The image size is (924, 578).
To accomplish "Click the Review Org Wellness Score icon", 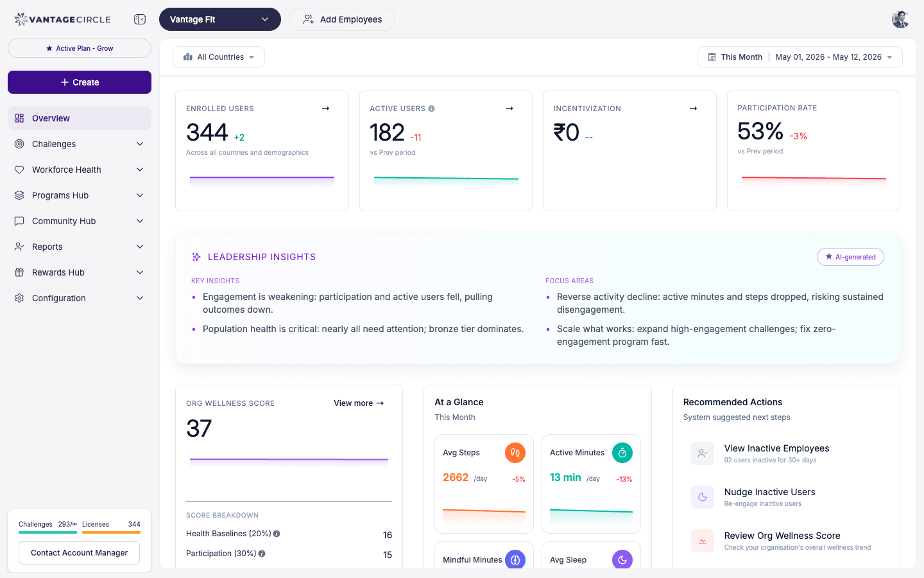I will coord(703,541).
